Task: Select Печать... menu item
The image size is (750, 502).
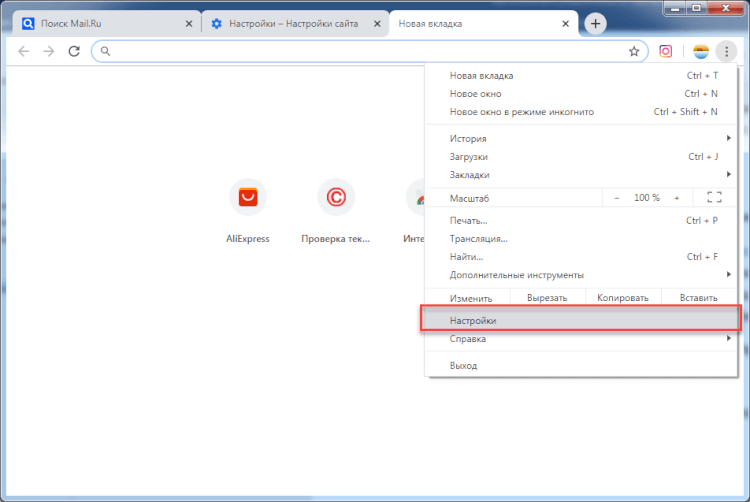Action: coord(581,221)
